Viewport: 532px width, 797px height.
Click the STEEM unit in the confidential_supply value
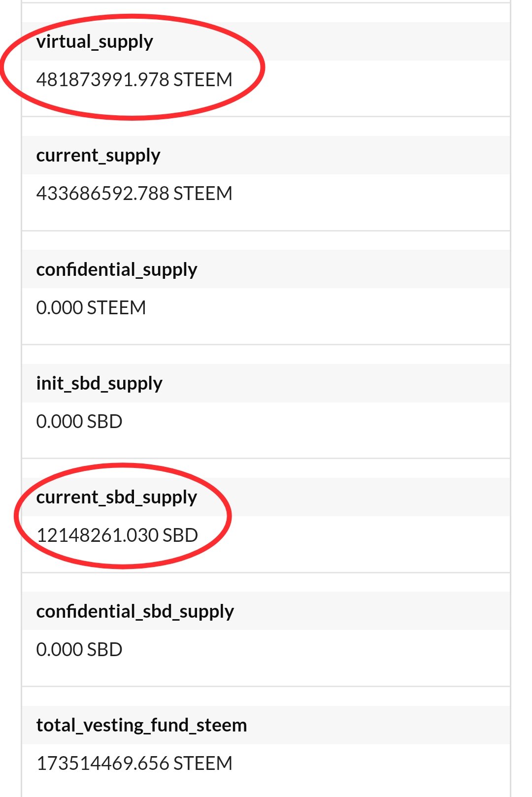click(x=116, y=308)
